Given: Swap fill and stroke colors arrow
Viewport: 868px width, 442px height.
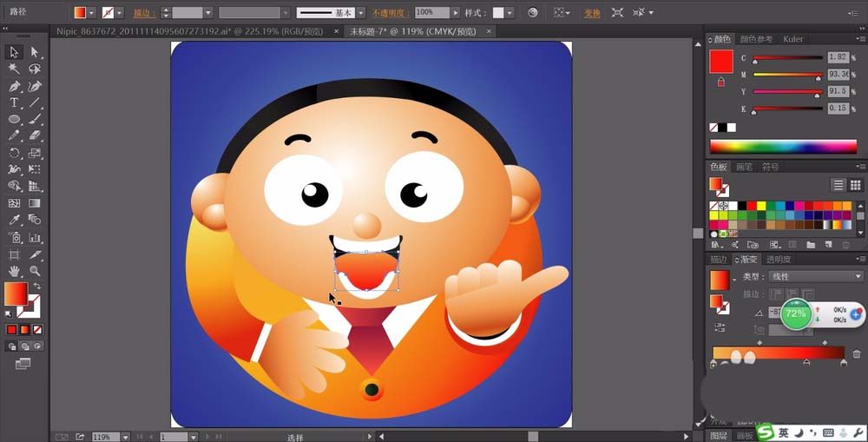Looking at the screenshot, I should pos(36,286).
